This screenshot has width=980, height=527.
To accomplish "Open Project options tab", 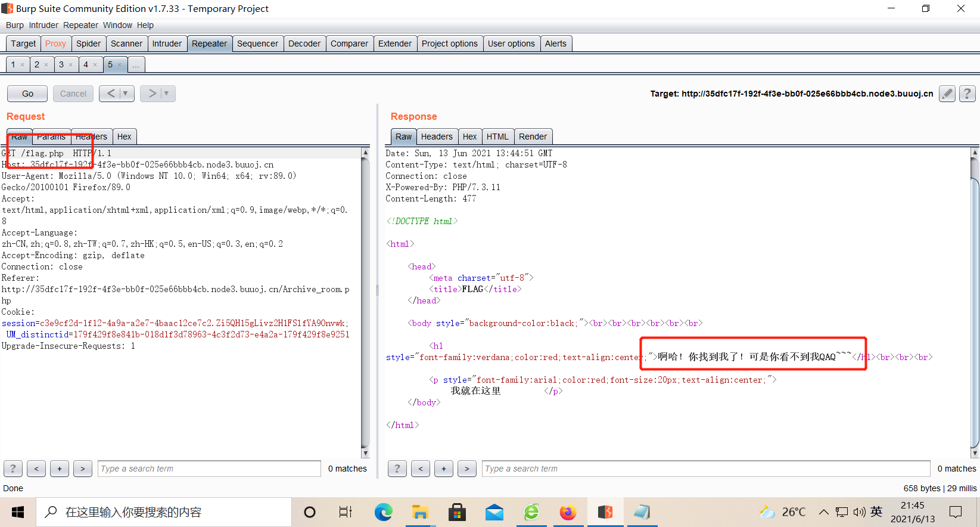I will (450, 44).
